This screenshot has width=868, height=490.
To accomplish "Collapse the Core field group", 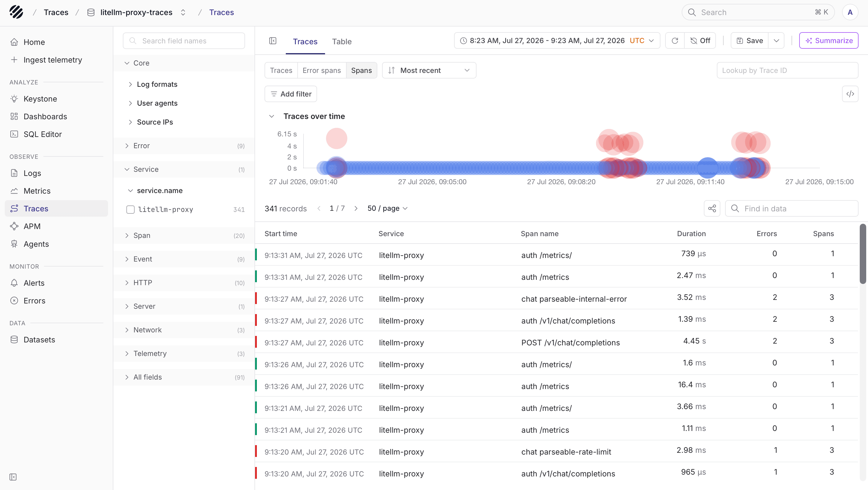I will click(x=184, y=63).
